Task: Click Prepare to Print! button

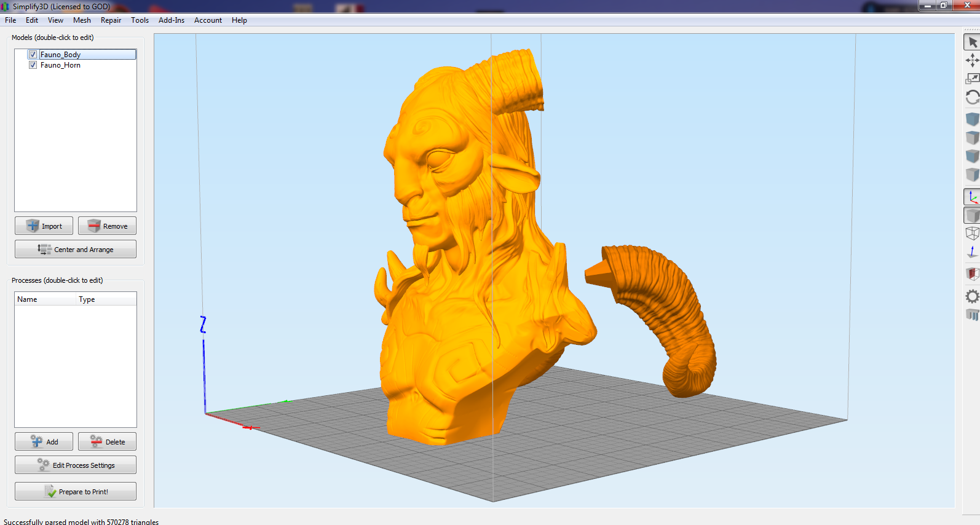Action: coord(76,491)
